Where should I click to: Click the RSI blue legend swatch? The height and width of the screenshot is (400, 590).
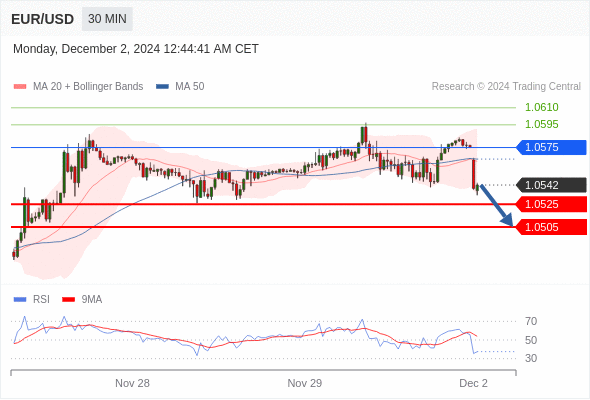[20, 300]
